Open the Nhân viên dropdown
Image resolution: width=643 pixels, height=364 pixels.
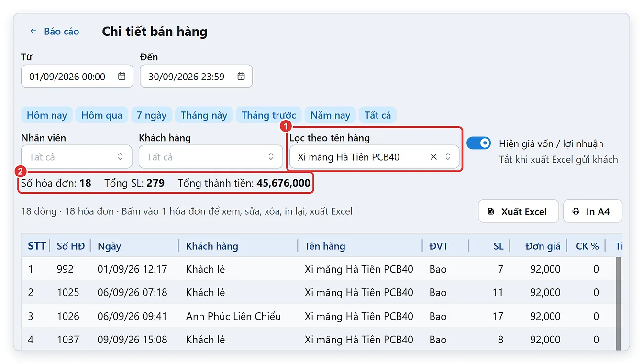pos(77,157)
